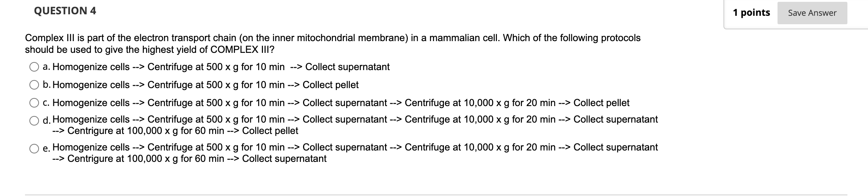Click answer a text ending 'Collect supernatant'
The width and height of the screenshot is (868, 196).
click(x=221, y=67)
